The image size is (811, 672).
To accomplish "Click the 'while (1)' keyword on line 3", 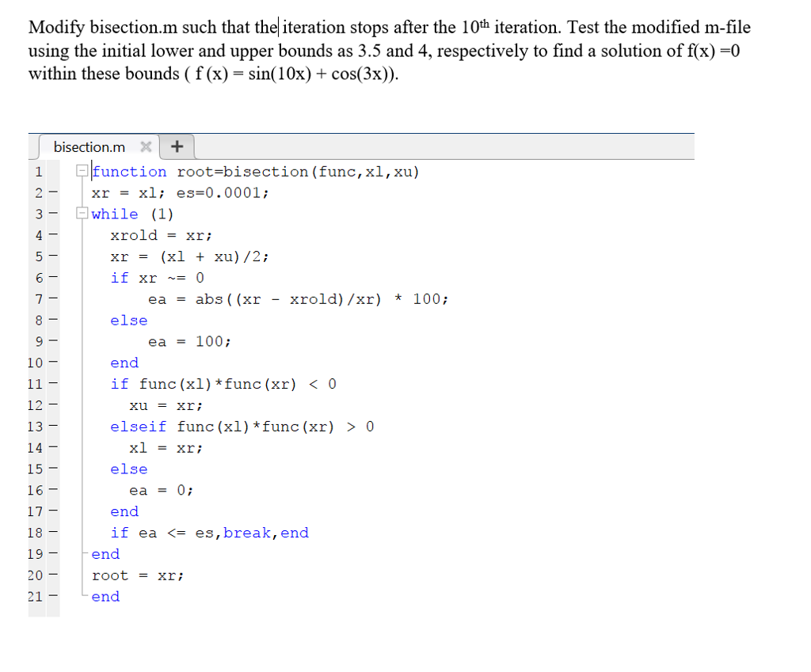I will [115, 214].
